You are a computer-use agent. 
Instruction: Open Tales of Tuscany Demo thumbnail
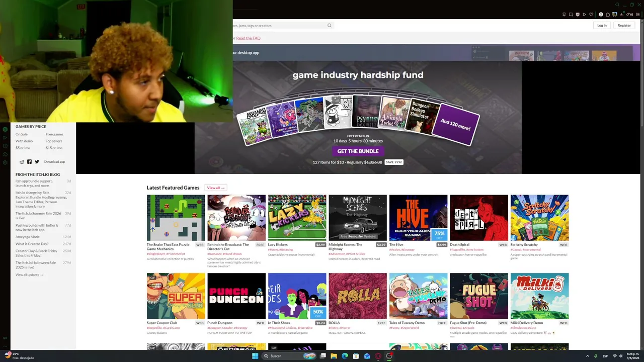pos(418,296)
